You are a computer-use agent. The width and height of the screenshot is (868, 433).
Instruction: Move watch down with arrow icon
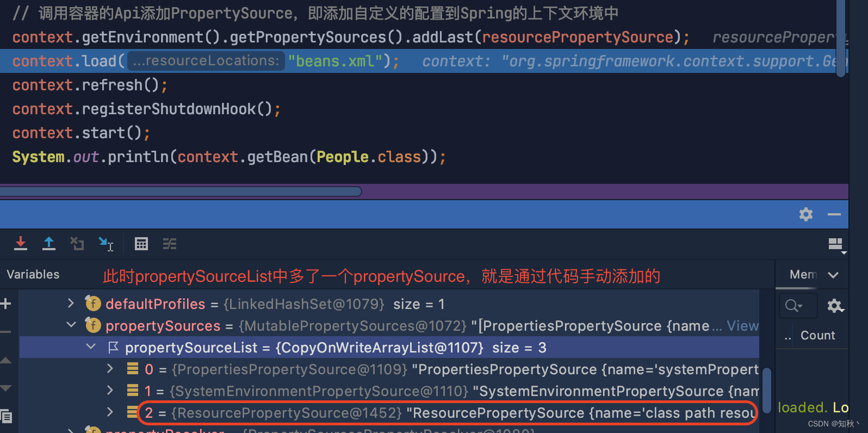click(6, 388)
